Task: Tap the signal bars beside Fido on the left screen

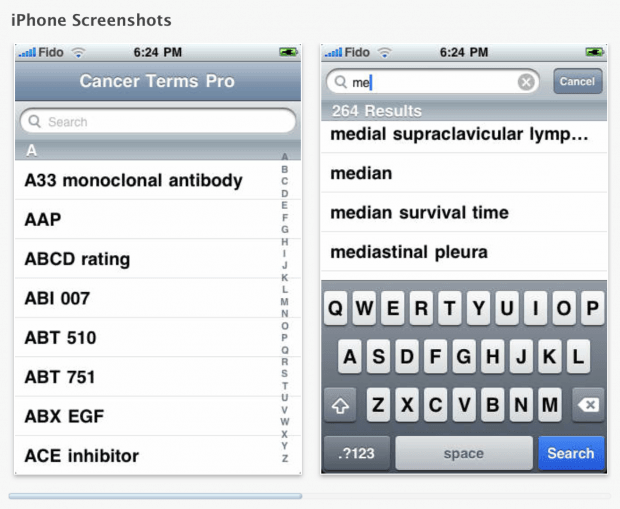Action: [27, 52]
